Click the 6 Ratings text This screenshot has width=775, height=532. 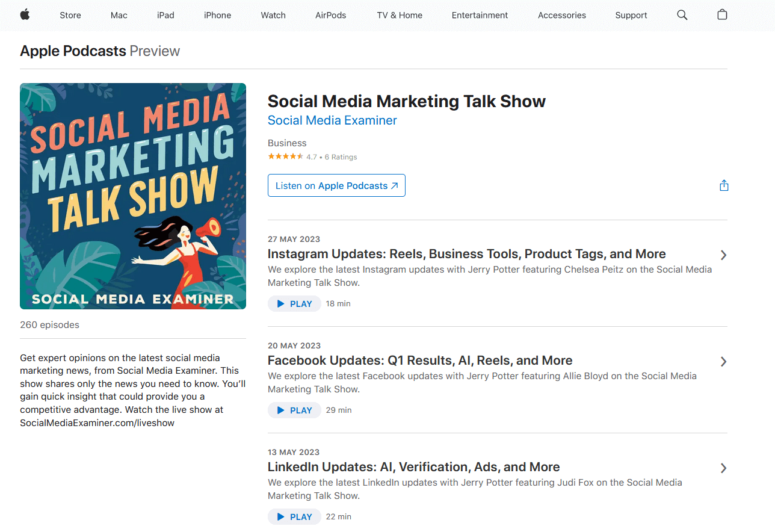click(341, 157)
